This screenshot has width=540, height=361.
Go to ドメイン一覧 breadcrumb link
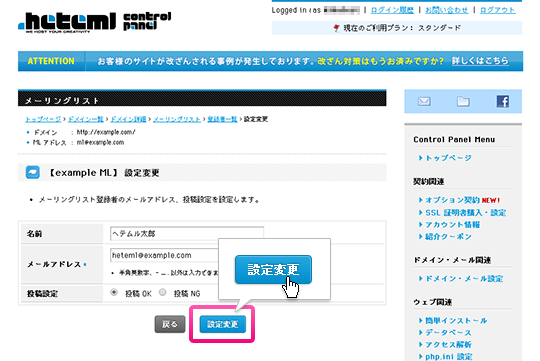point(85,119)
